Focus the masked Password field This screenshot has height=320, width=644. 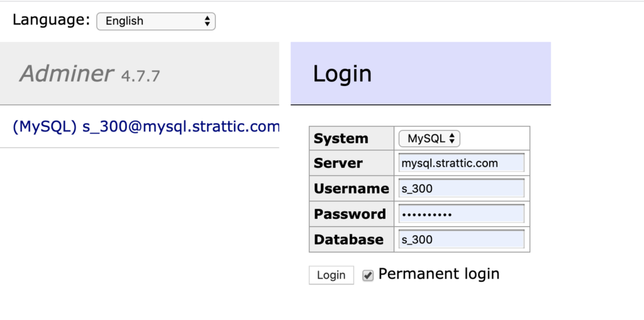pos(461,214)
